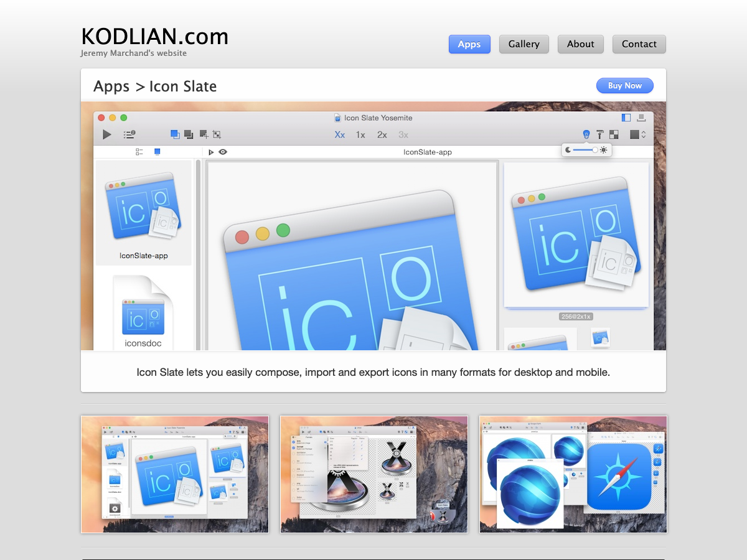
Task: Click the Icon Slate description sentence
Action: click(374, 373)
